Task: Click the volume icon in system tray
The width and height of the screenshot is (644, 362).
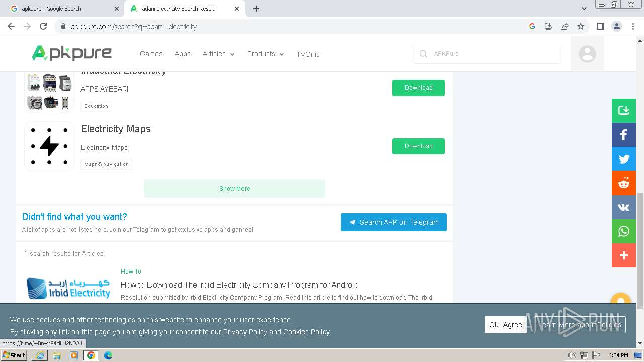Action: point(572,355)
